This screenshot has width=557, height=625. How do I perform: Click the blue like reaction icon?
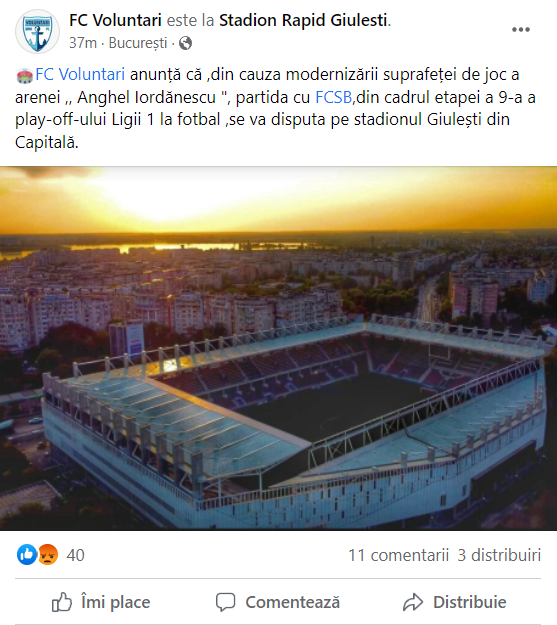tap(27, 554)
